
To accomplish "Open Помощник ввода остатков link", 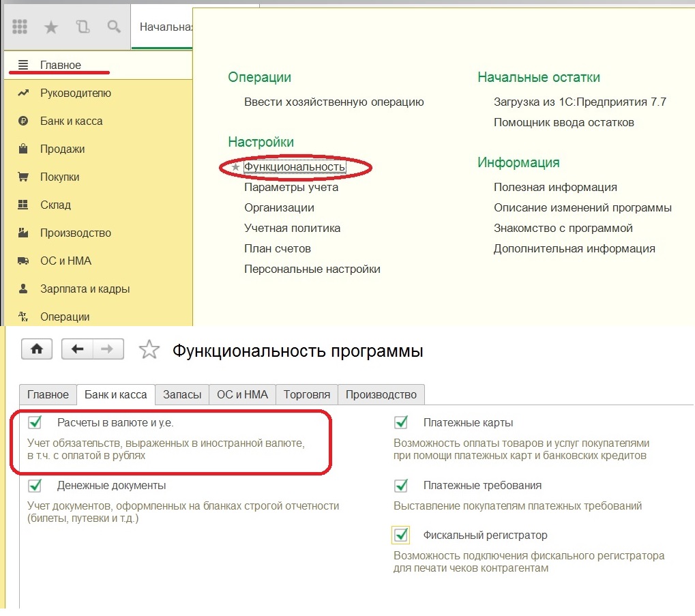I will (x=564, y=122).
